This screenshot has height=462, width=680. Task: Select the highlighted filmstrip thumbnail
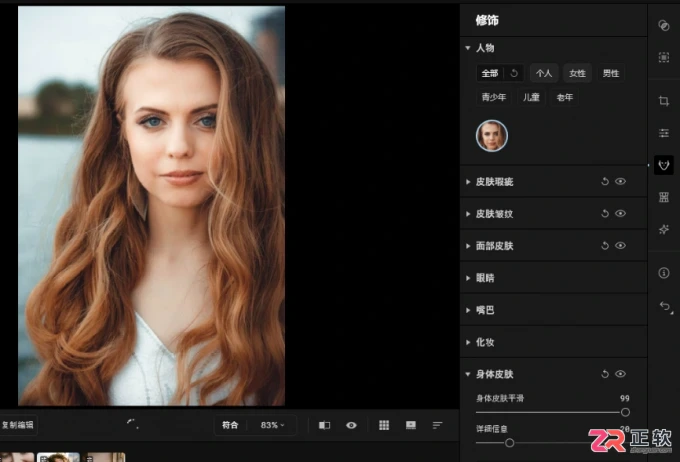pos(58,457)
